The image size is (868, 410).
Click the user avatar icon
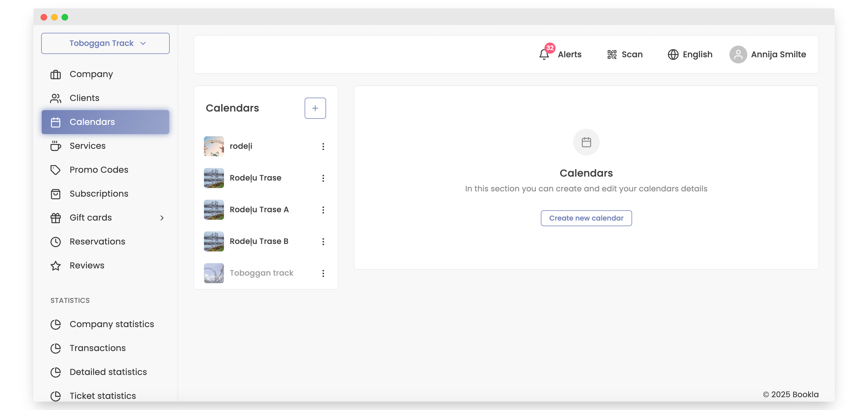[738, 54]
